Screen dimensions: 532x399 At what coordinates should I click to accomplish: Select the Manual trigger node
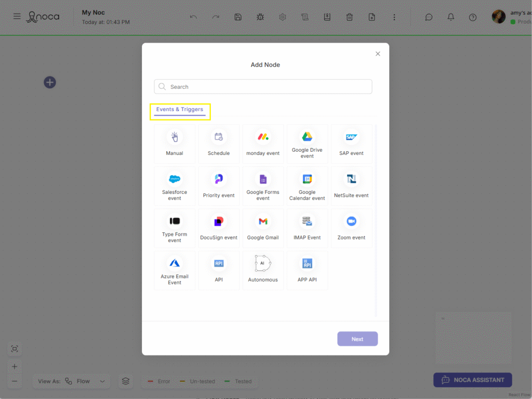click(x=175, y=144)
